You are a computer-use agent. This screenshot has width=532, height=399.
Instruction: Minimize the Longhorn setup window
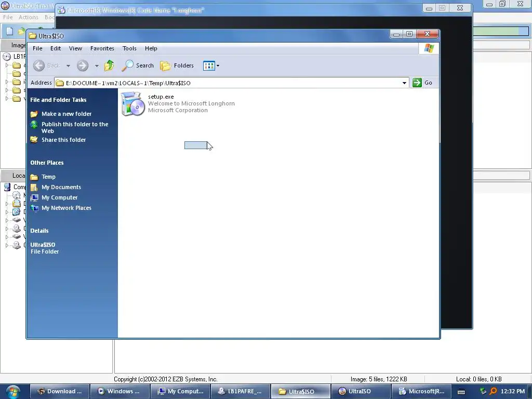pyautogui.click(x=429, y=8)
